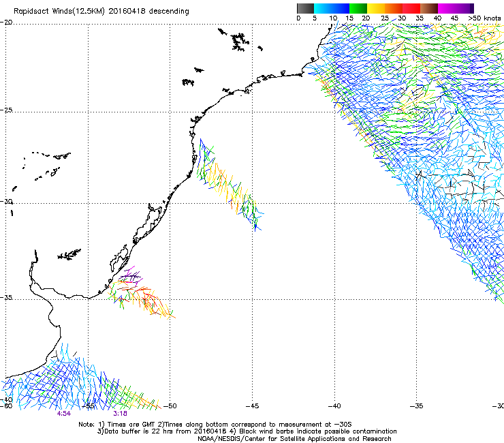Click the red 30–35 knots legend swatch
The height and width of the screenshot is (443, 504).
411,8
